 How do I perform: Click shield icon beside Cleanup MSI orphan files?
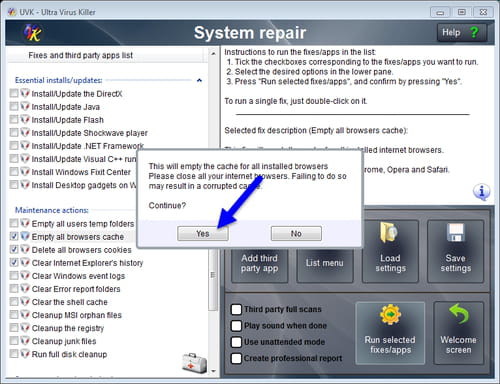(25, 315)
